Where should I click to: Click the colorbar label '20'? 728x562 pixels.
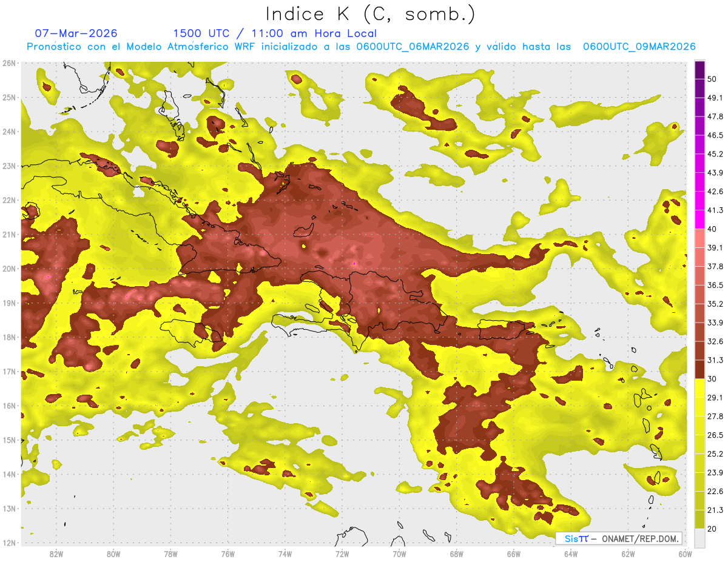[713, 528]
